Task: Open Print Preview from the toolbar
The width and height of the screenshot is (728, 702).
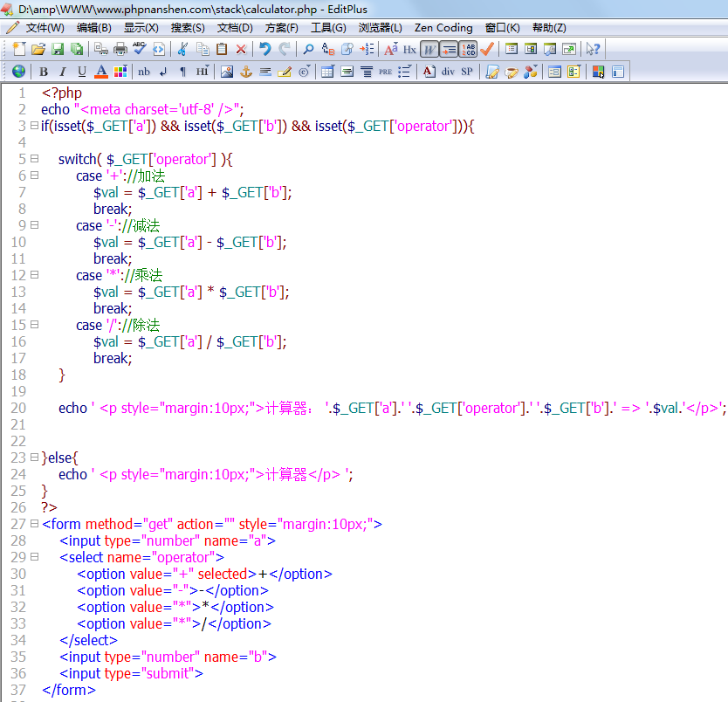Action: coord(100,49)
